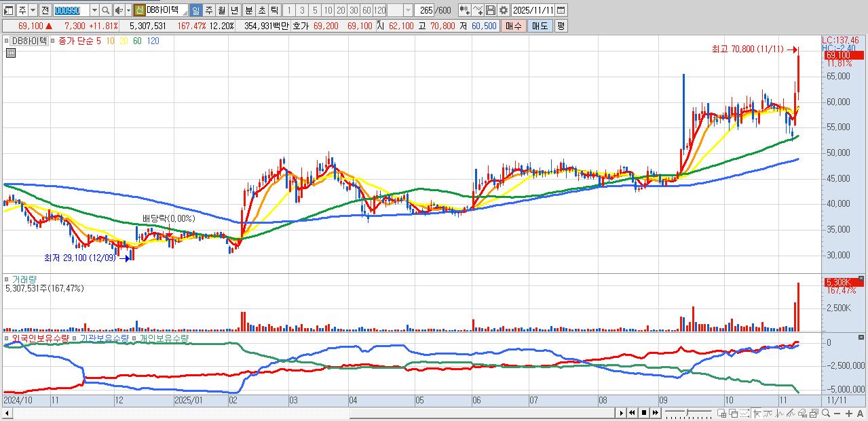
Task: Click the printer with bars icon
Action: tap(802, 413)
